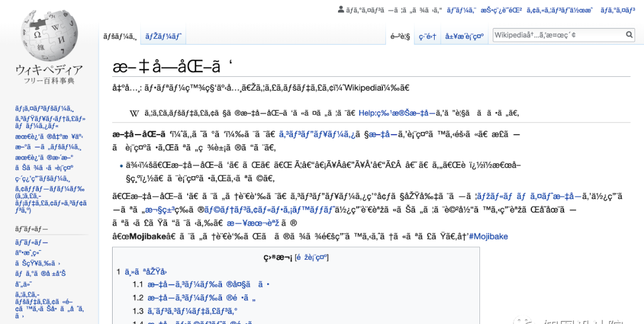Screen dimensions: 644x324
Task: Open contents entry number 1
Action: click(142, 272)
